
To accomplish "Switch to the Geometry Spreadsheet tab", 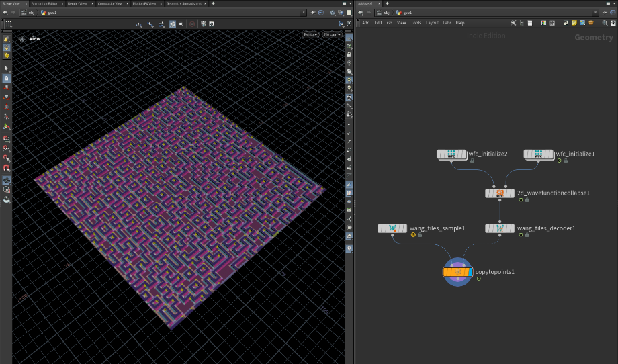I will [x=183, y=3].
